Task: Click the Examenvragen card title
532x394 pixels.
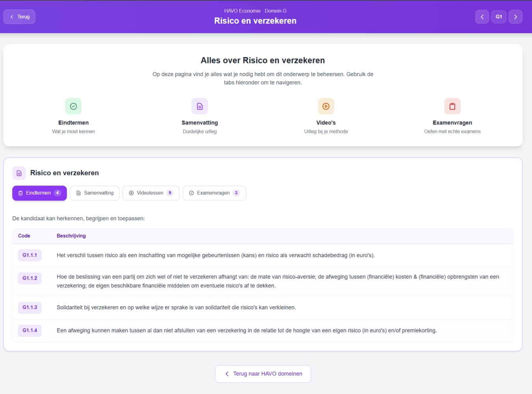Action: [x=452, y=123]
